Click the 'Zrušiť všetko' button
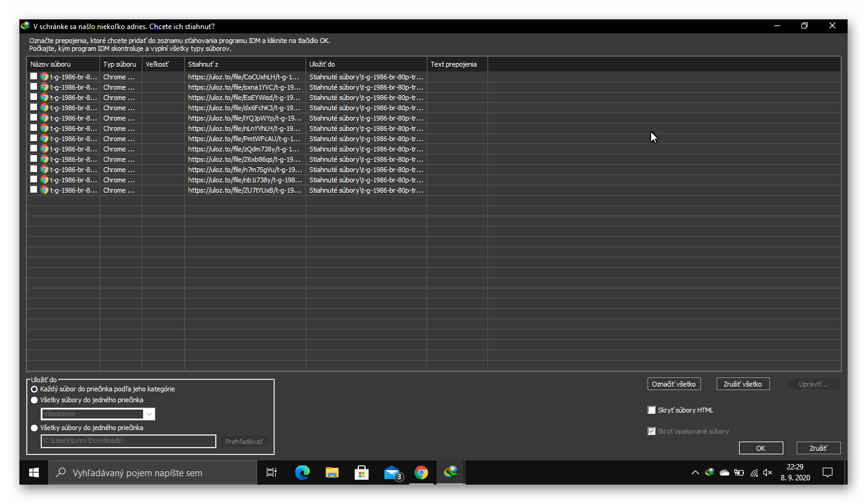This screenshot has width=867, height=504. click(743, 384)
